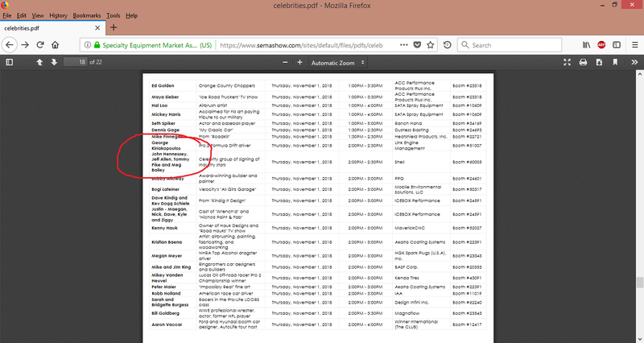Click the Search box
Viewport: 644px width, 343px height.
pos(510,45)
